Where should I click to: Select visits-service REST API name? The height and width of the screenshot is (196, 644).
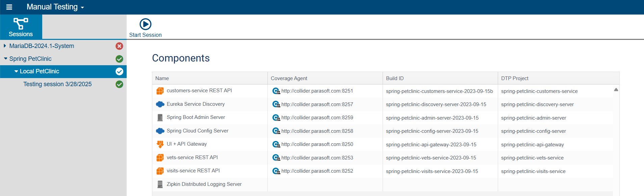pyautogui.click(x=193, y=171)
